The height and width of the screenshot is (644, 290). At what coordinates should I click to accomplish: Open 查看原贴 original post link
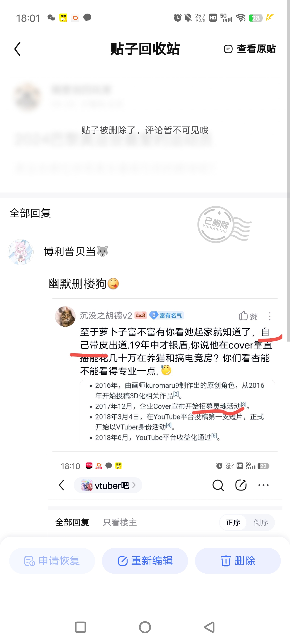(x=249, y=49)
